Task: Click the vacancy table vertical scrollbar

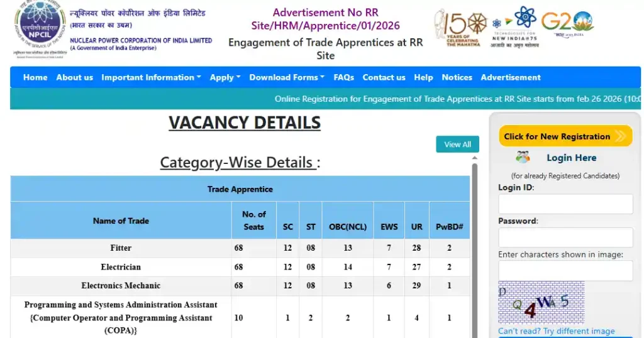Action: tap(475, 251)
